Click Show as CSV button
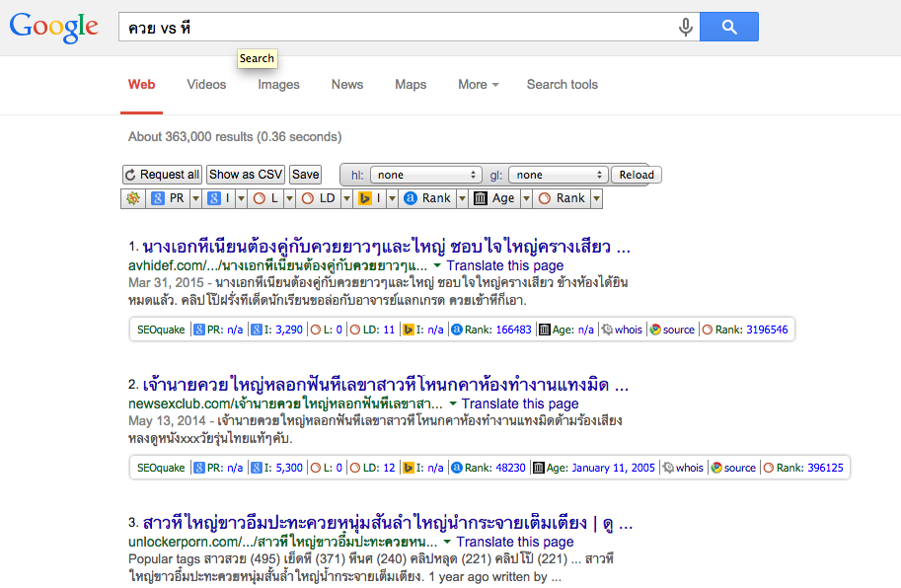This screenshot has width=901, height=588. (x=246, y=175)
